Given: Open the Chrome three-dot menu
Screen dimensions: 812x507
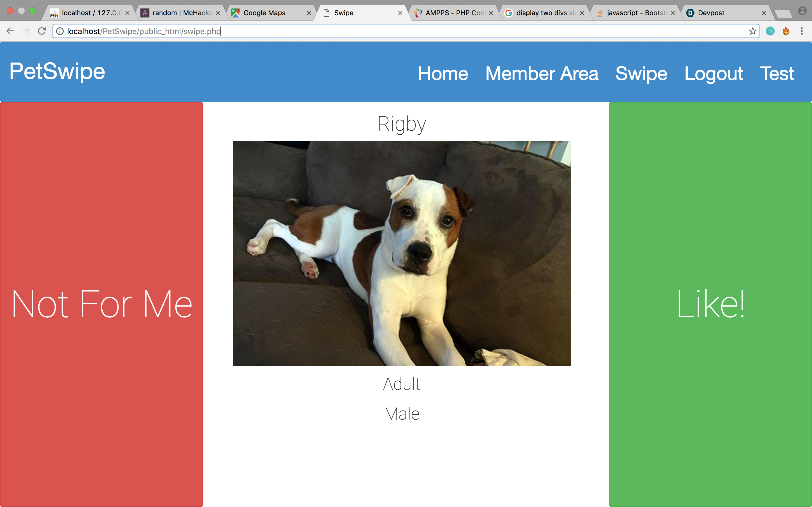Looking at the screenshot, I should 802,31.
